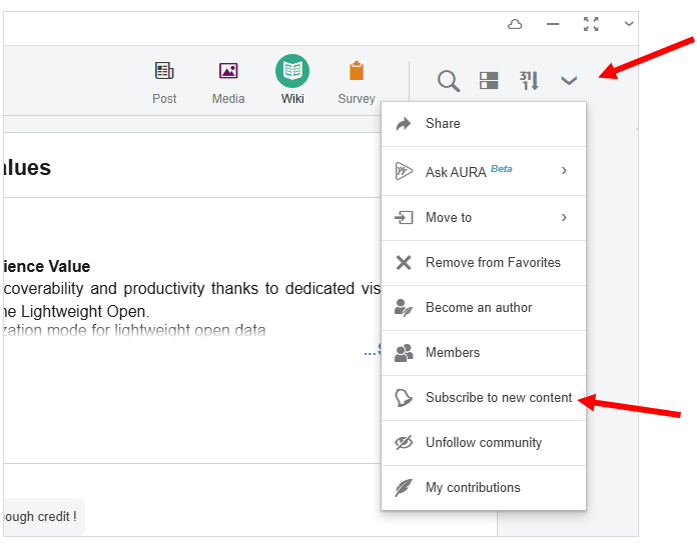Switch the layout view icon
Viewport: 697px width, 545px height.
tap(489, 81)
